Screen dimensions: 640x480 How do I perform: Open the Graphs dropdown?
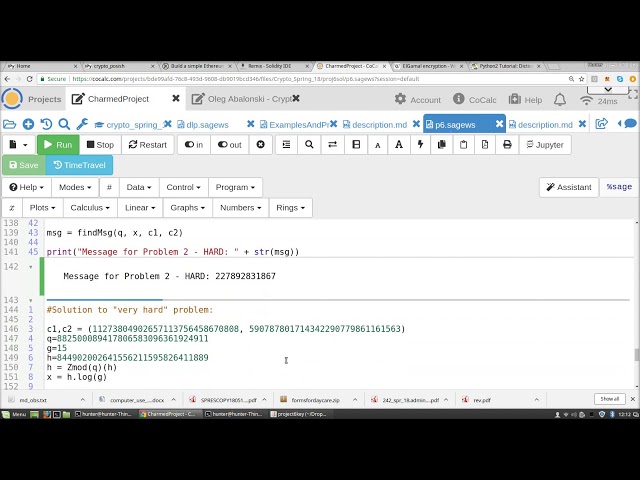187,207
